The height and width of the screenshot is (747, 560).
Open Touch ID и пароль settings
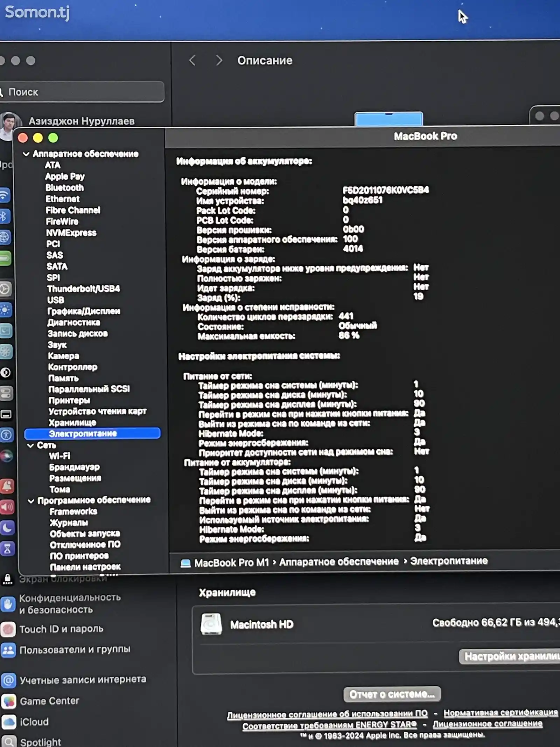[52, 629]
